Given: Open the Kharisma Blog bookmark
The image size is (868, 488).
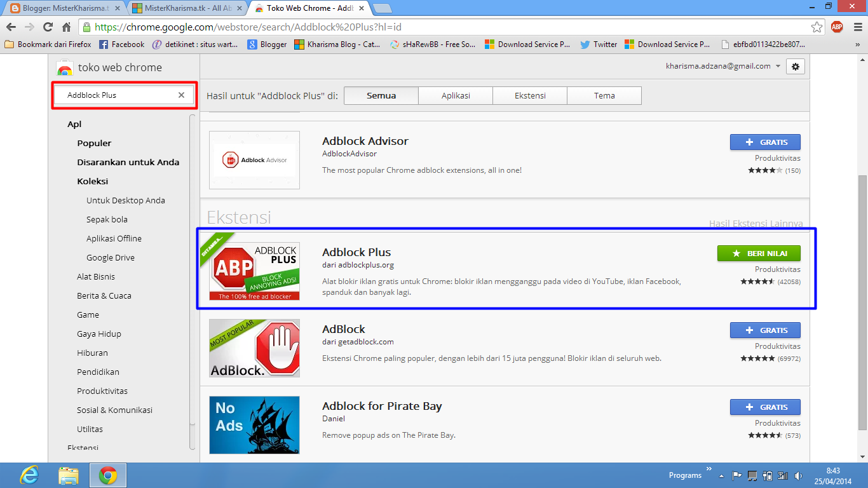Looking at the screenshot, I should (337, 44).
